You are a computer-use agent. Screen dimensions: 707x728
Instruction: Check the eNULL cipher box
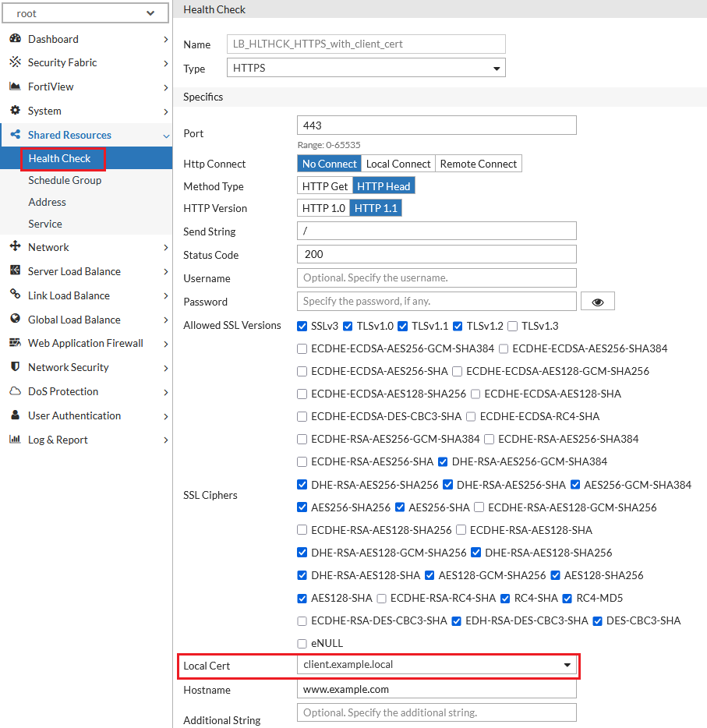(x=302, y=644)
